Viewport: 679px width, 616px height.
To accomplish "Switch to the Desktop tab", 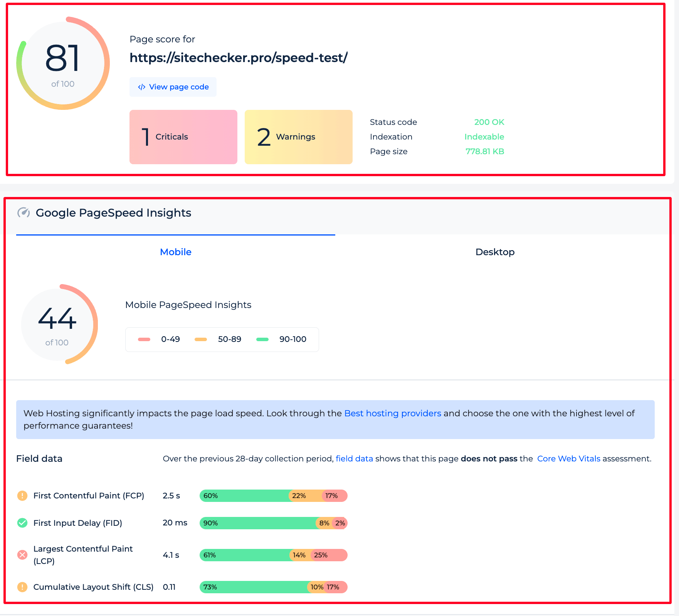I will 495,252.
